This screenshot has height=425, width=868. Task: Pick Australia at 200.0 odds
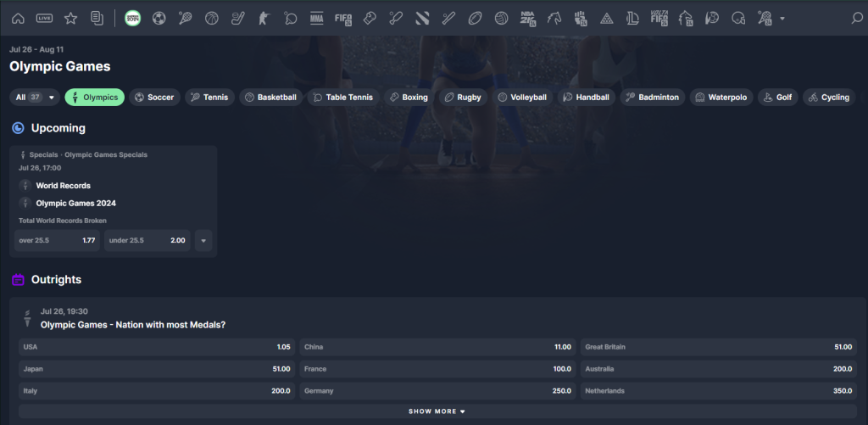(719, 369)
